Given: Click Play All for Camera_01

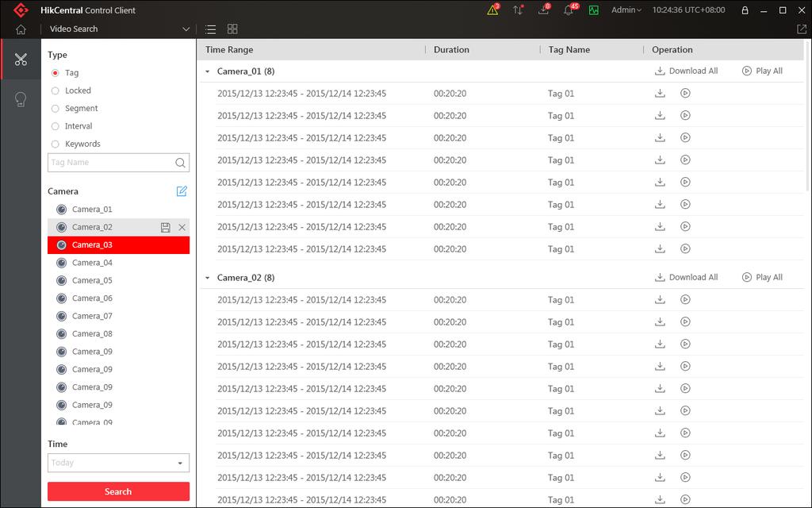Looking at the screenshot, I should 762,71.
